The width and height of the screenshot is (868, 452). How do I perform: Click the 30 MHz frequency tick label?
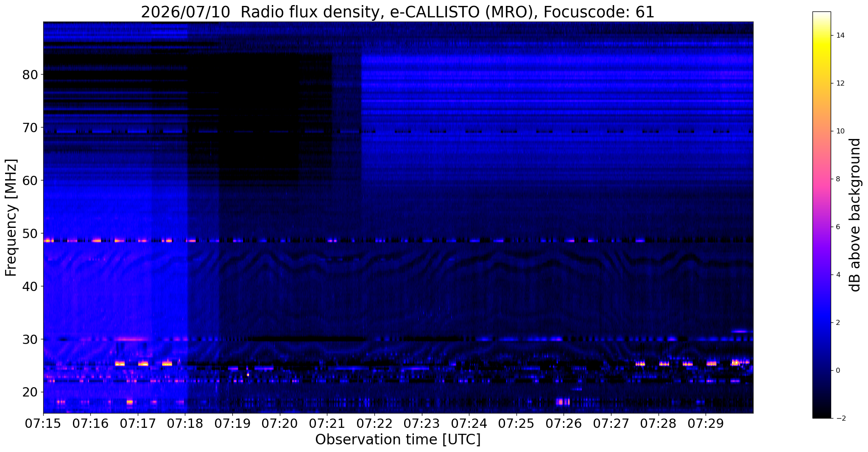[x=30, y=340]
